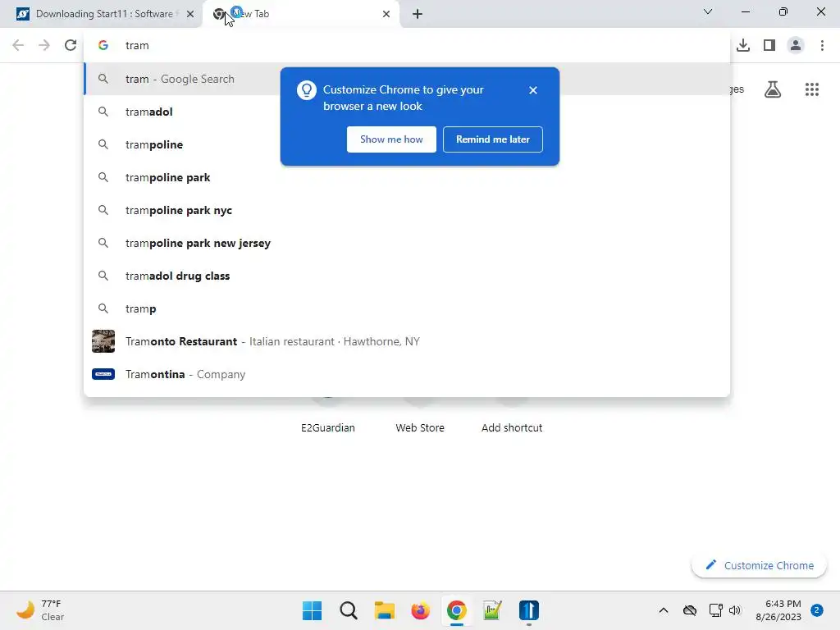Launch Firefox from the taskbar
This screenshot has height=630, width=840.
(x=421, y=610)
